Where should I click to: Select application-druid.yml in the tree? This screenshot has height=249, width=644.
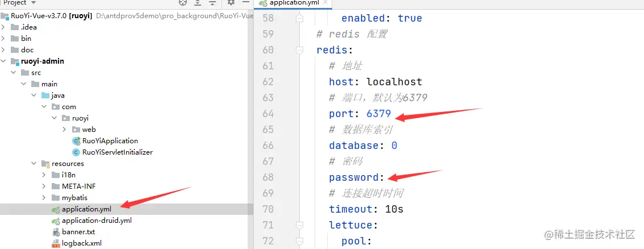pos(97,220)
